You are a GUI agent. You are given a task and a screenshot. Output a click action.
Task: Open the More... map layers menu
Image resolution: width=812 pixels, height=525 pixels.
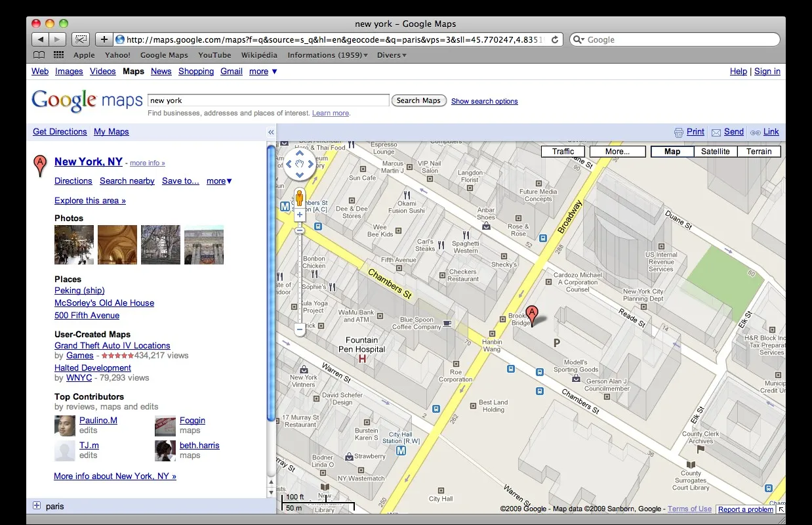coord(617,152)
